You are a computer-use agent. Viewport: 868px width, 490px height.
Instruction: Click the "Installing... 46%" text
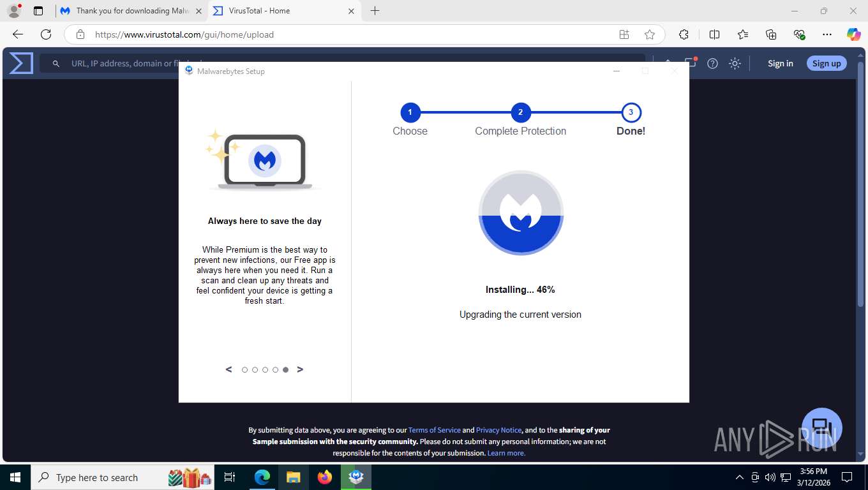point(520,290)
